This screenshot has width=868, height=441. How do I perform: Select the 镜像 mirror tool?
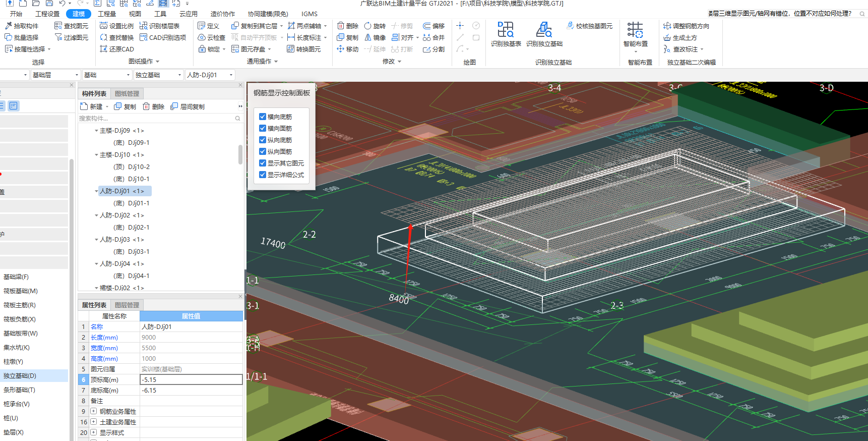point(375,37)
